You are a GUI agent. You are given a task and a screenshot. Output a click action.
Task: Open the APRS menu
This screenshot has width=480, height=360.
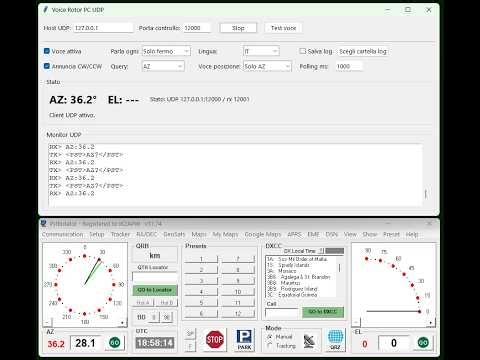click(294, 234)
